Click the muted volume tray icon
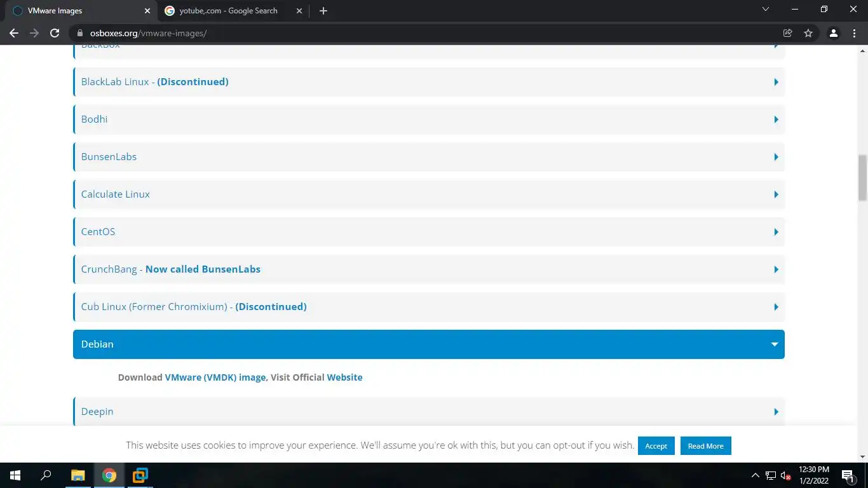Image resolution: width=868 pixels, height=488 pixels. 786,475
